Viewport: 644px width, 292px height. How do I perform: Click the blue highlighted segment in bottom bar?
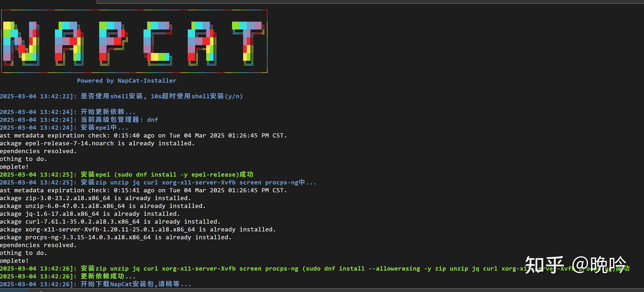[x=14, y=290]
